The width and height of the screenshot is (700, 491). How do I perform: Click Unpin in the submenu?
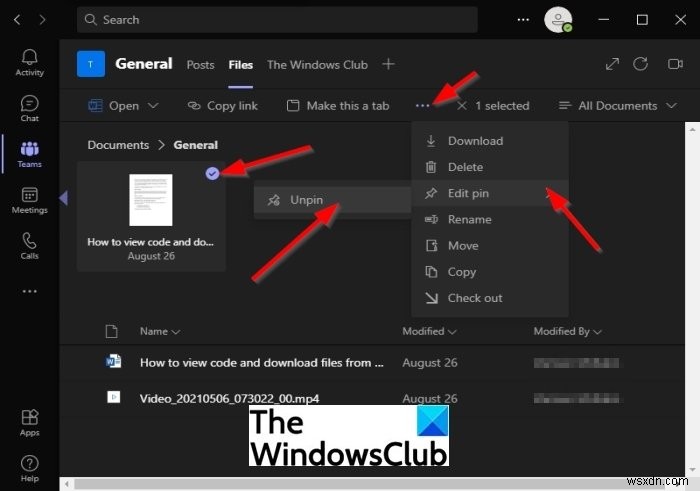coord(332,200)
